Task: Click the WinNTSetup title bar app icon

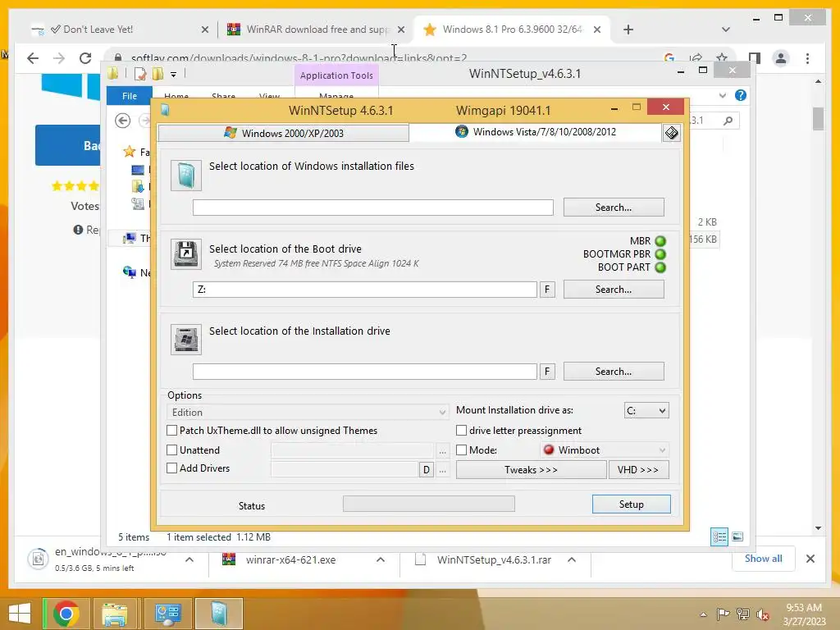Action: click(165, 111)
